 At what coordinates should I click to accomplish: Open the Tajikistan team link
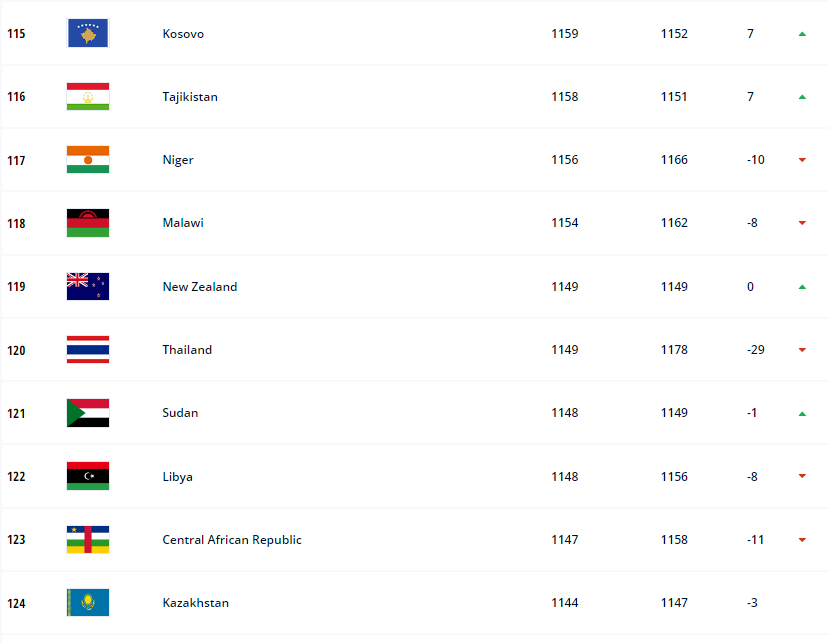[190, 97]
